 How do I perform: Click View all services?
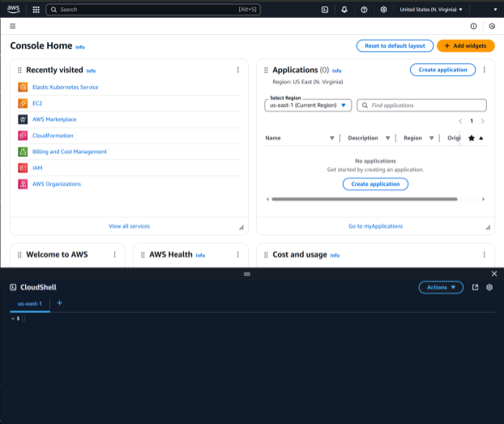(x=129, y=226)
